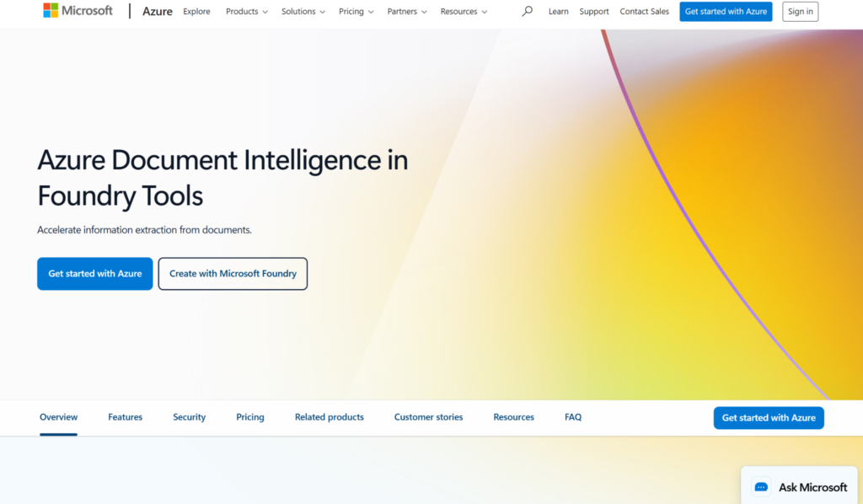The height and width of the screenshot is (504, 863).
Task: Click Create with Microsoft Foundry button
Action: click(233, 274)
